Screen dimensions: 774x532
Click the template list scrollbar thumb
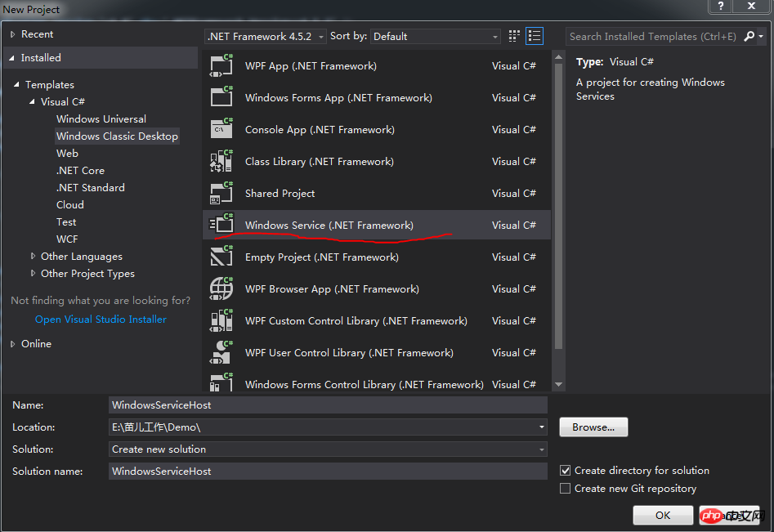(559, 206)
